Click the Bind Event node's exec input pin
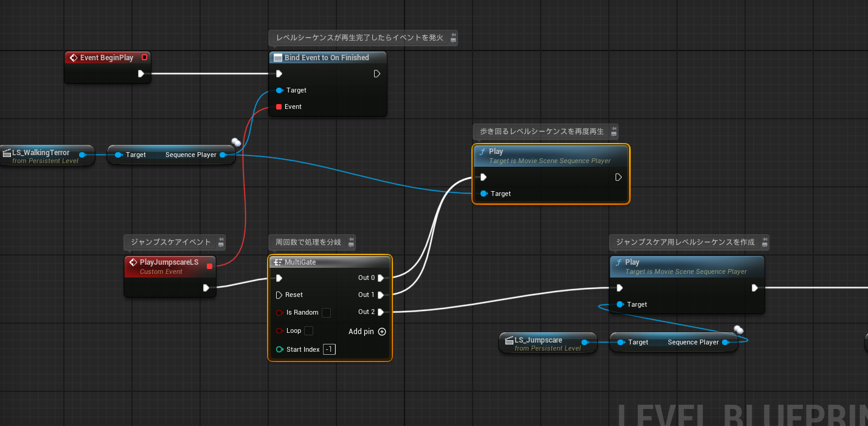This screenshot has height=426, width=868. click(x=279, y=74)
